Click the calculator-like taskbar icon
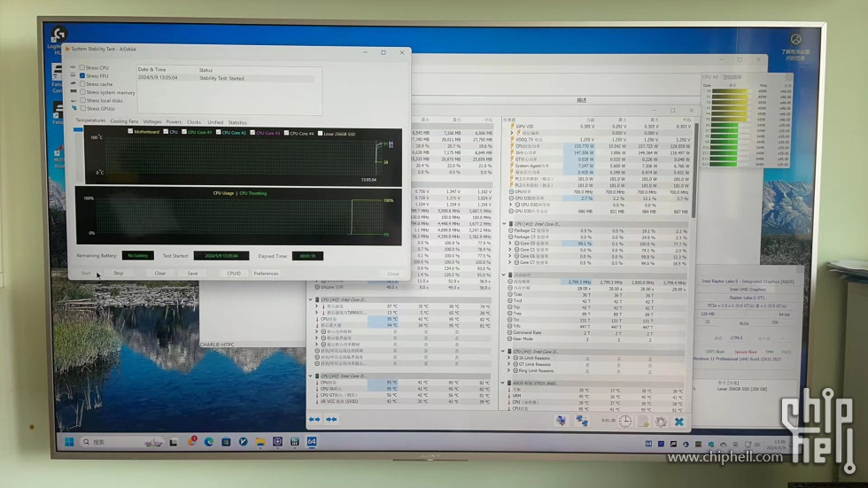 click(x=294, y=442)
